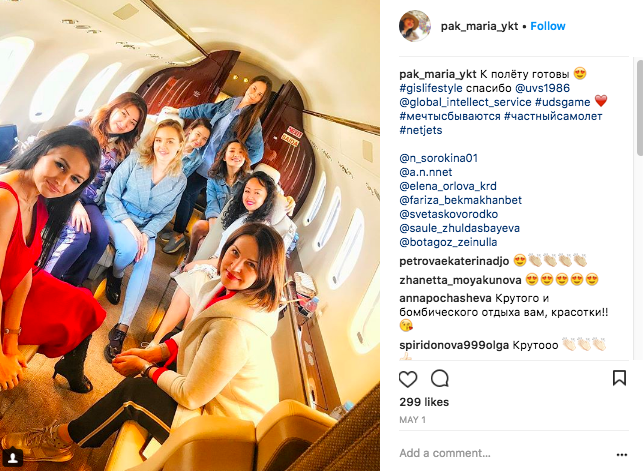This screenshot has height=471, width=643.
Task: Open comments via speech bubble icon
Action: (440, 378)
